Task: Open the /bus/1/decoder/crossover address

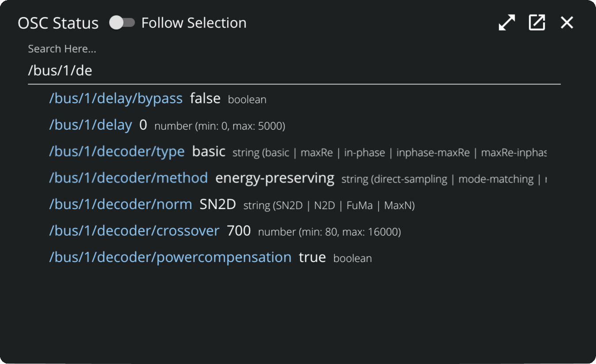Action: pos(134,231)
